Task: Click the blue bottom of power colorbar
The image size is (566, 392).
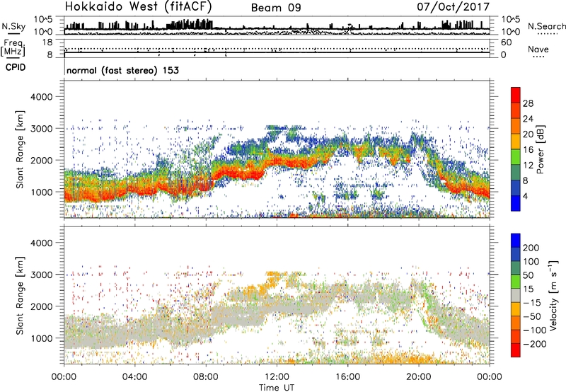Action: click(x=516, y=203)
